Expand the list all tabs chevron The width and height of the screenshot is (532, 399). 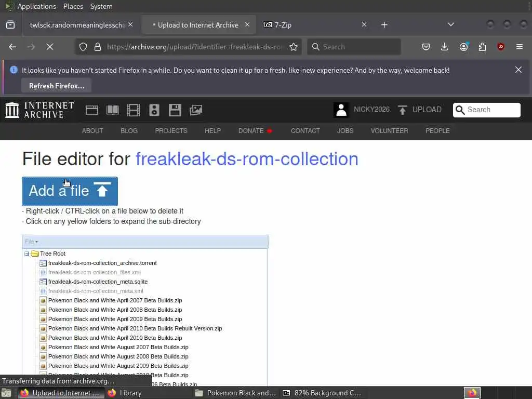coord(451,24)
